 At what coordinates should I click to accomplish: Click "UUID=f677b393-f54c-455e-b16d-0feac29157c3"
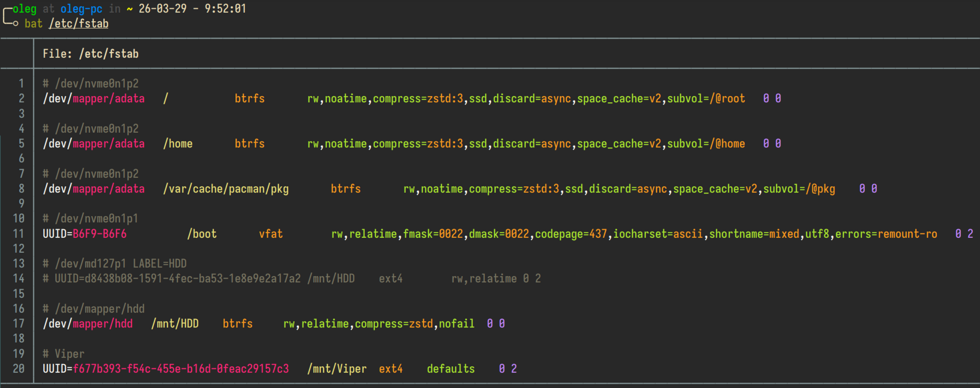(x=166, y=369)
